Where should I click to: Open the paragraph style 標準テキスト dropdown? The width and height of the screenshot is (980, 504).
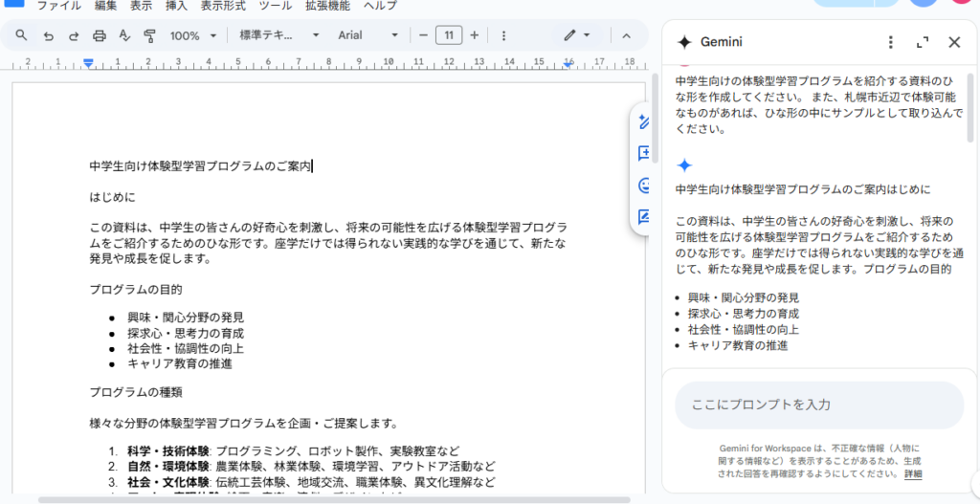point(279,35)
